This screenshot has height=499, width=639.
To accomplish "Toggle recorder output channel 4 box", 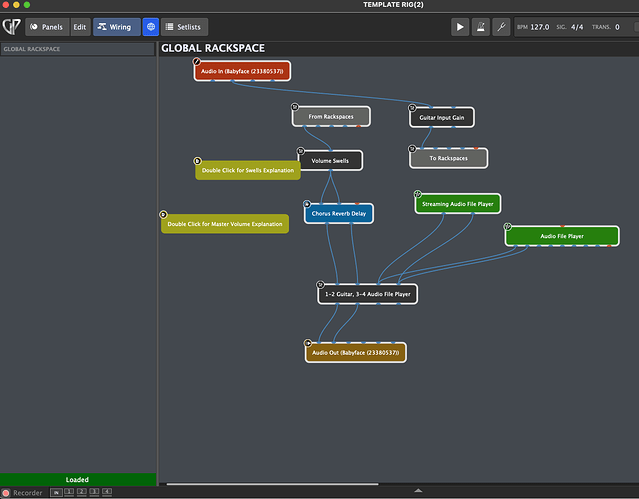I will click(107, 493).
